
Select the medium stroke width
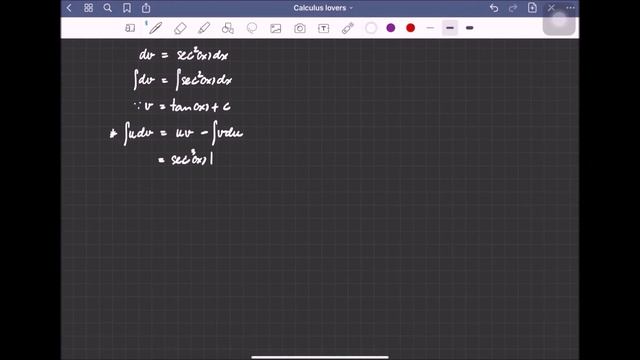(x=450, y=28)
